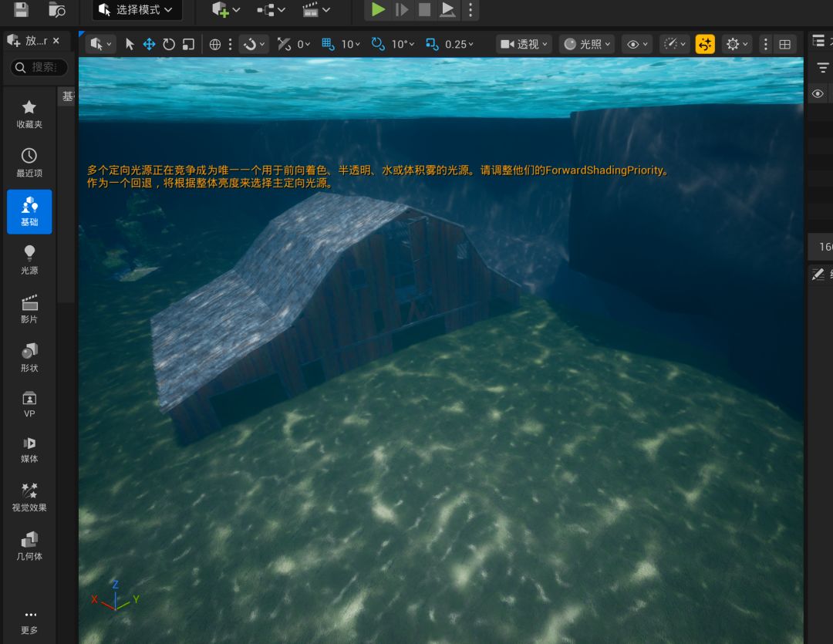The width and height of the screenshot is (833, 644).
Task: Open scale snap 0.25 dropdown
Action: pos(460,44)
